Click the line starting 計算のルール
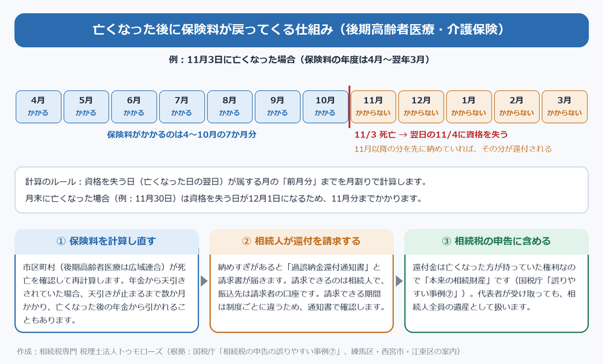The height and width of the screenshot is (364, 603). click(x=226, y=181)
